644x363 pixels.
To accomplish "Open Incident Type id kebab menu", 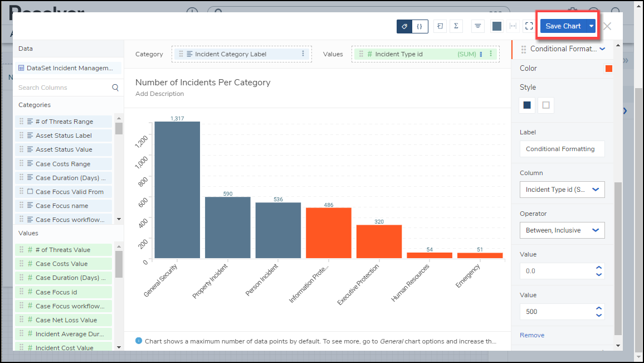I will coord(490,54).
